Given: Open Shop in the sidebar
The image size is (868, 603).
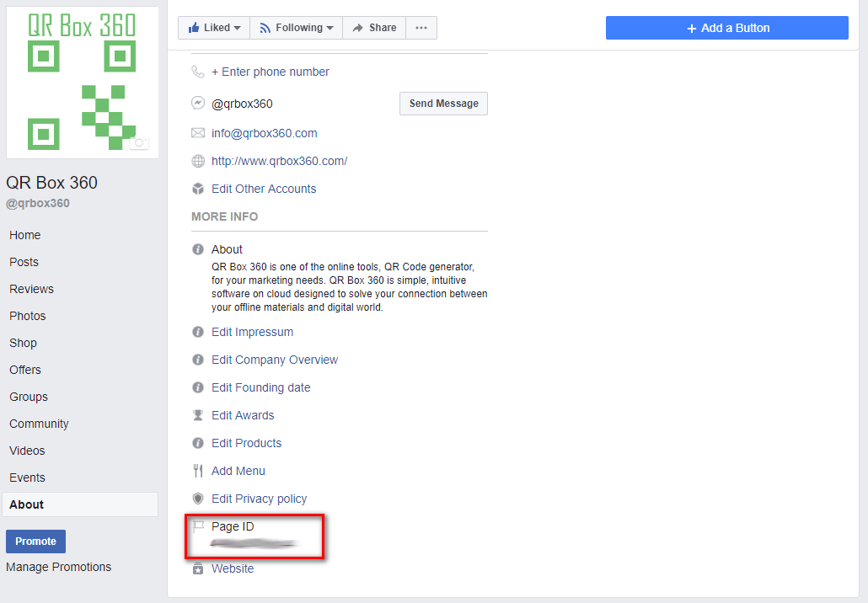Looking at the screenshot, I should 24,343.
